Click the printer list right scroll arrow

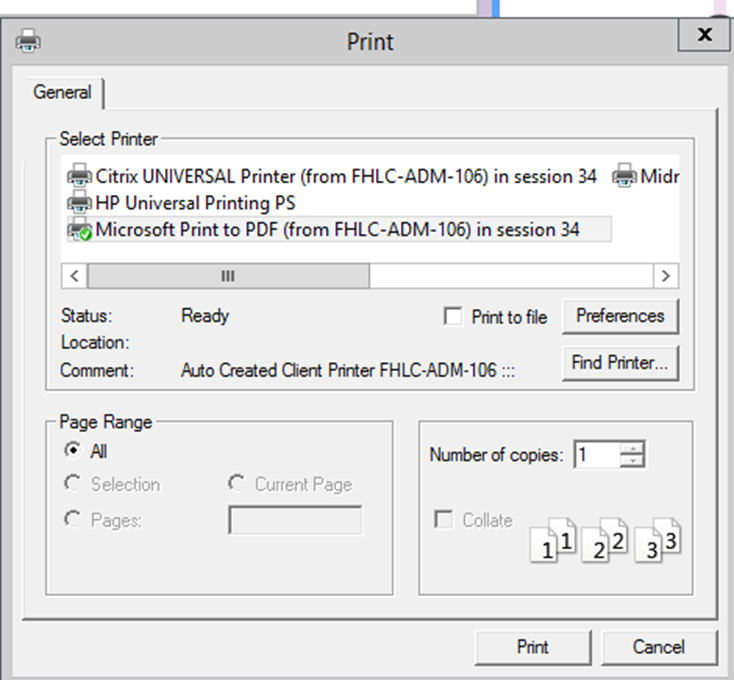[x=666, y=276]
